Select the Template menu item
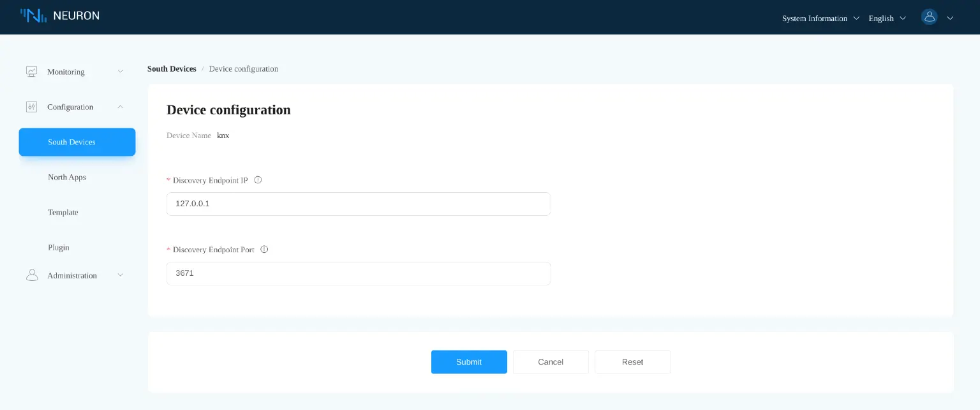Screen dimensions: 980x410 [63, 213]
